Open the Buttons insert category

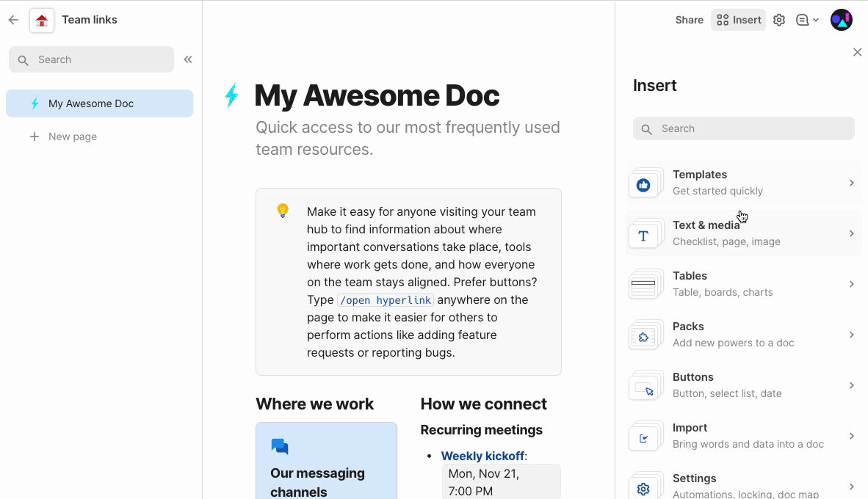tap(743, 385)
